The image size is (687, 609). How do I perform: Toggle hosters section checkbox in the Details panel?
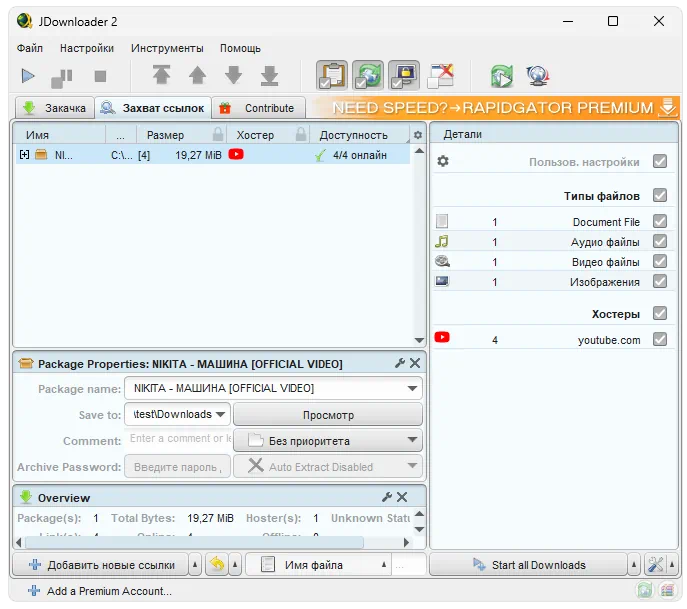click(659, 313)
